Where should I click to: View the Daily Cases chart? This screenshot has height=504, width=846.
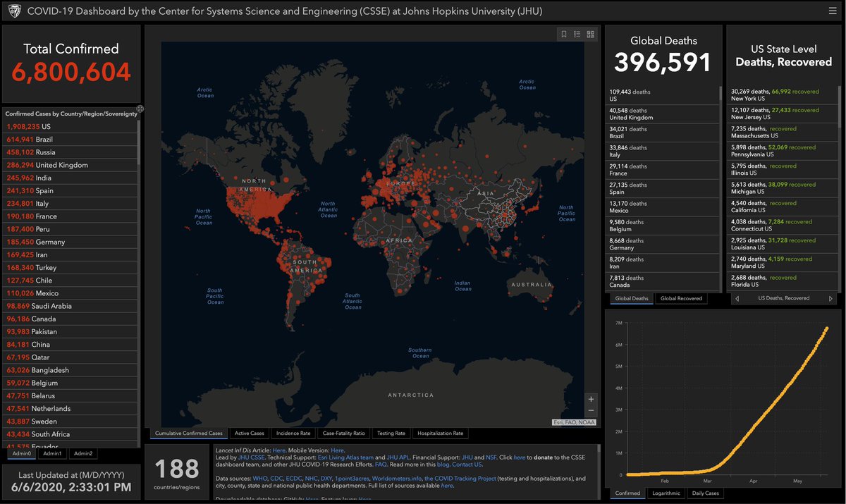click(705, 493)
